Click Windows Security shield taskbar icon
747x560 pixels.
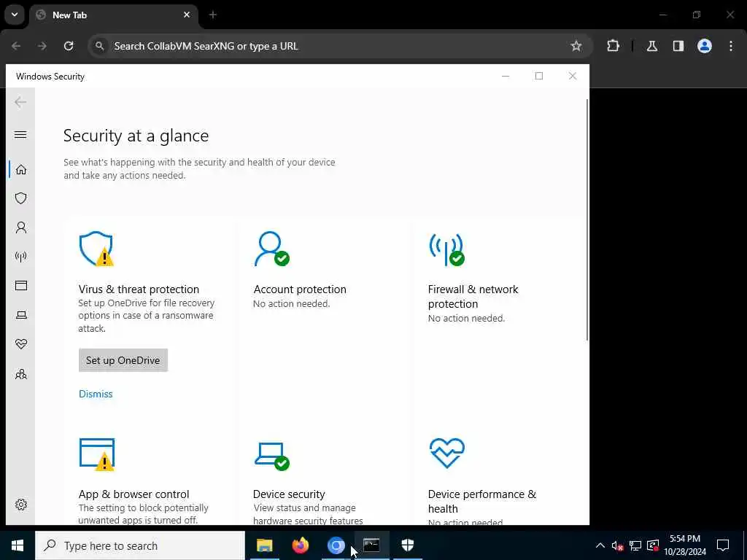coord(407,545)
